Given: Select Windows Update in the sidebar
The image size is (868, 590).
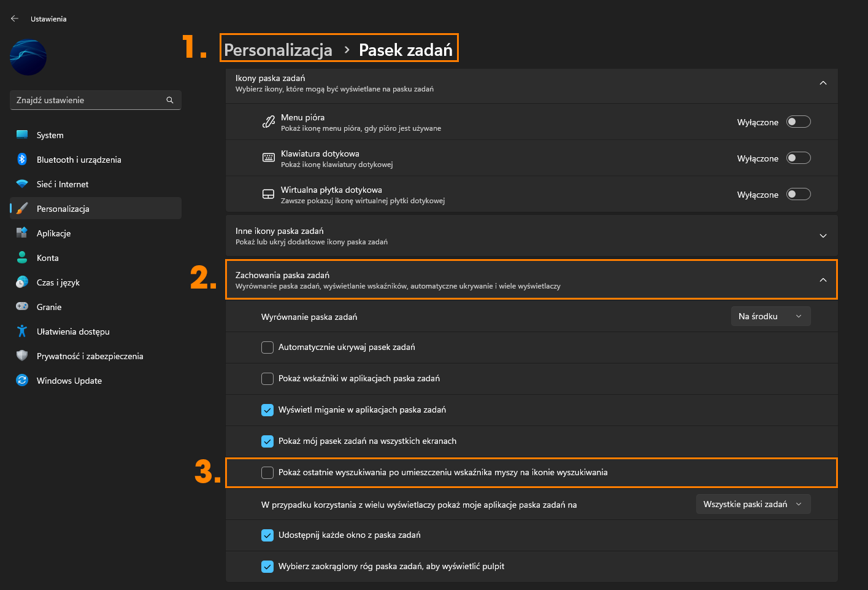Looking at the screenshot, I should [96, 380].
